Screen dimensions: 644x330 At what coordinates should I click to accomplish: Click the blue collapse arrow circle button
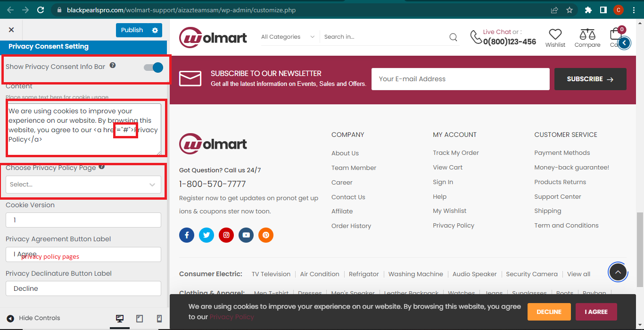click(x=624, y=43)
